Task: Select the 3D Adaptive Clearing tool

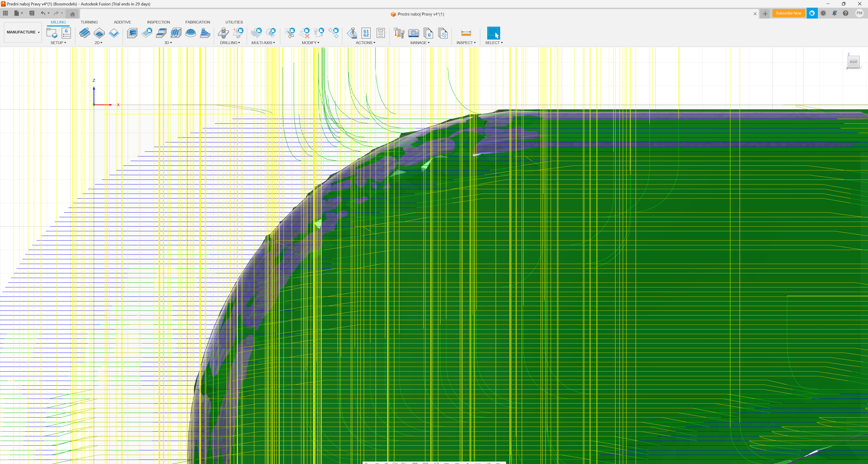Action: (132, 33)
